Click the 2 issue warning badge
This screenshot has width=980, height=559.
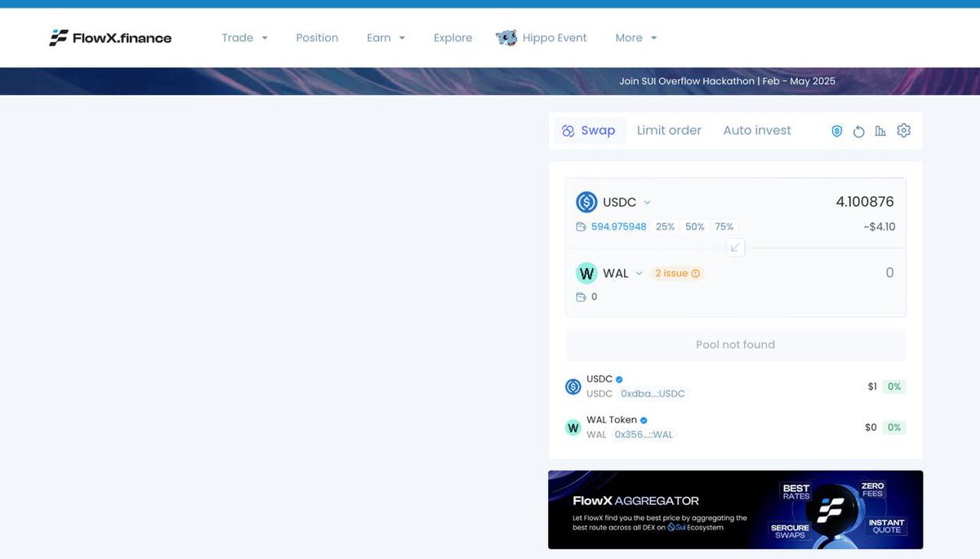click(x=678, y=273)
